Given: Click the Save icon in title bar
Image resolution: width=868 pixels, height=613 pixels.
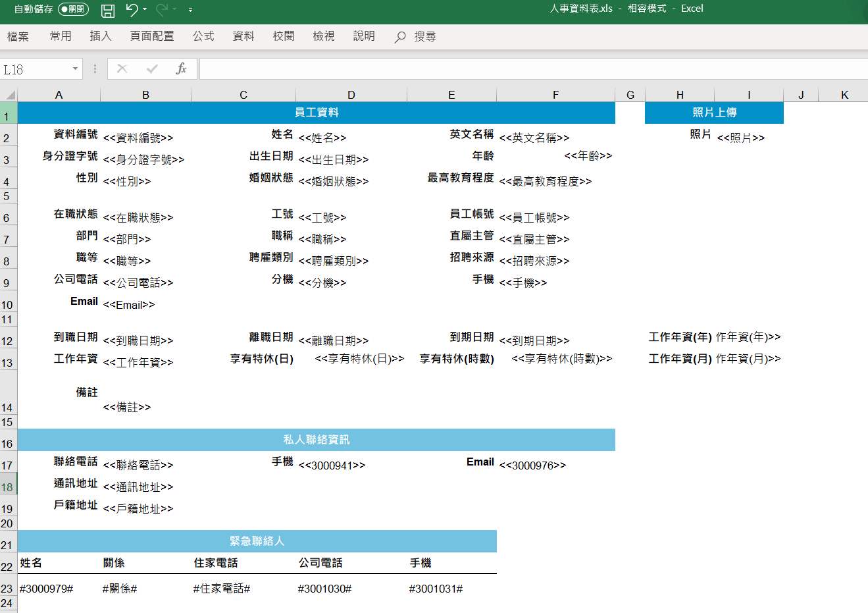Looking at the screenshot, I should (x=108, y=10).
